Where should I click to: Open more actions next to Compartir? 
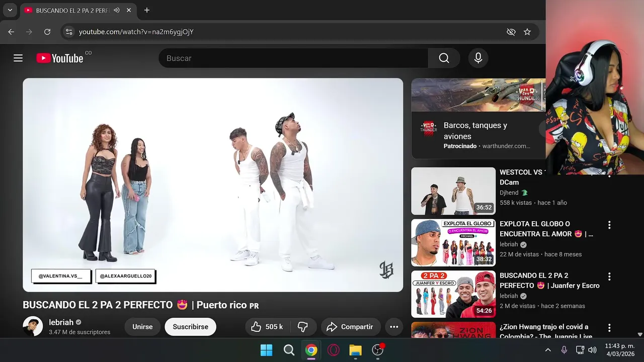[x=394, y=327]
